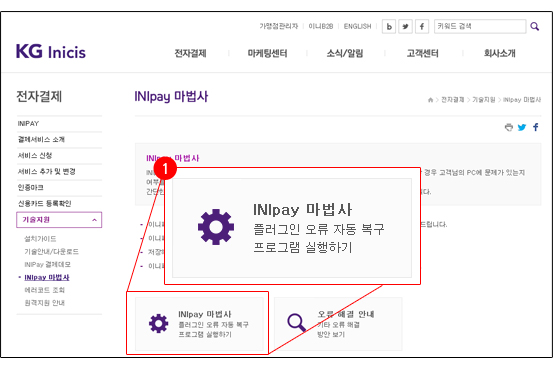
Task: Open the 마케팅센터 main menu
Action: pos(267,53)
